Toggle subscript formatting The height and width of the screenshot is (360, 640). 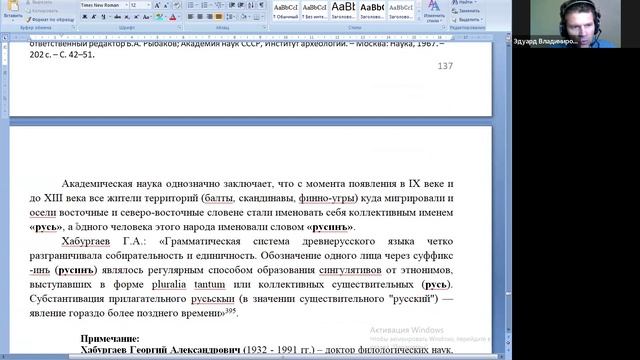[127, 17]
